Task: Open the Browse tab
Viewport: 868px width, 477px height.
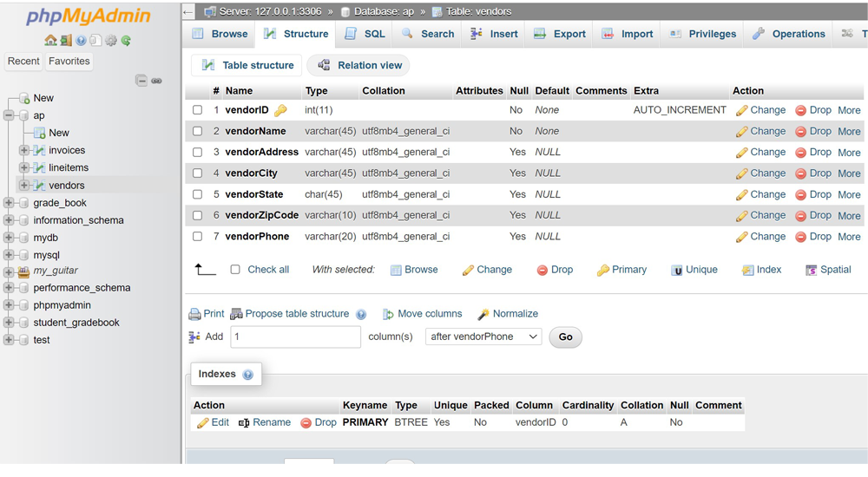Action: click(220, 34)
